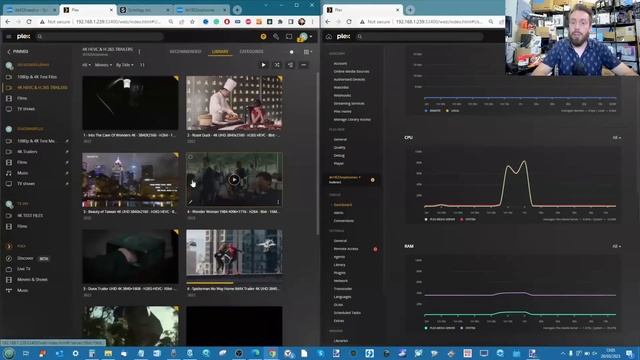Open the Roast Duck 4K UHD thumbnail
This screenshot has height=360, width=640.
234,103
